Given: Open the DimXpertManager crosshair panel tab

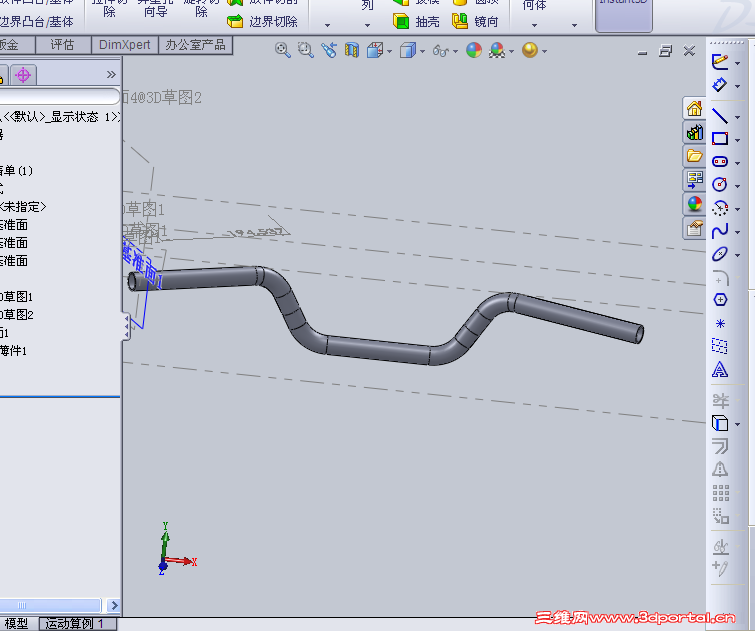Looking at the screenshot, I should click(x=23, y=75).
